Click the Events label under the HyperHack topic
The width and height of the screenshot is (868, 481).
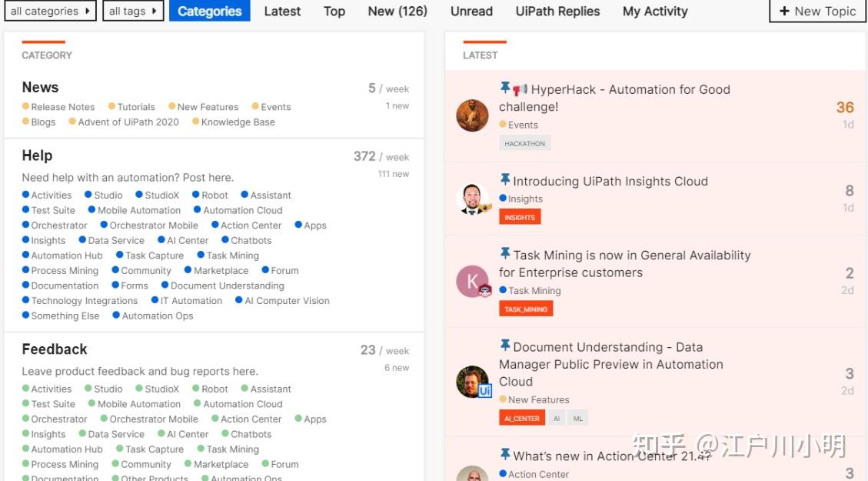[524, 124]
